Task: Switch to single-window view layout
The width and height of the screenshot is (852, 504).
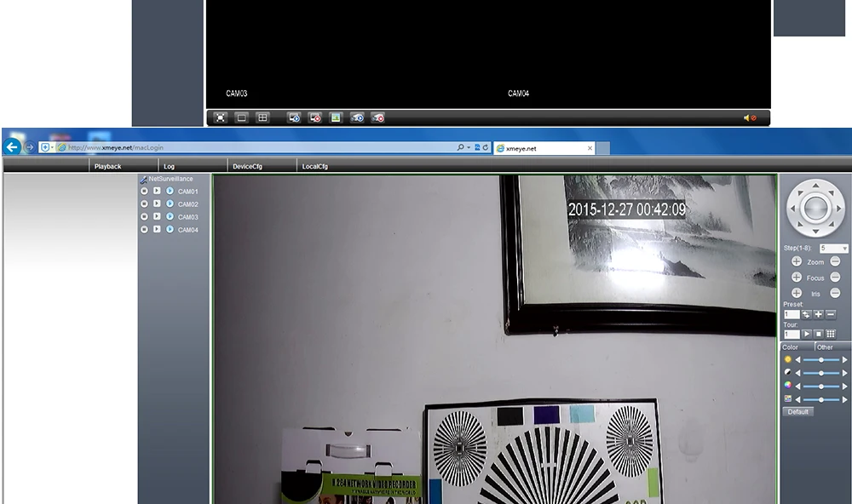Action: tap(241, 117)
